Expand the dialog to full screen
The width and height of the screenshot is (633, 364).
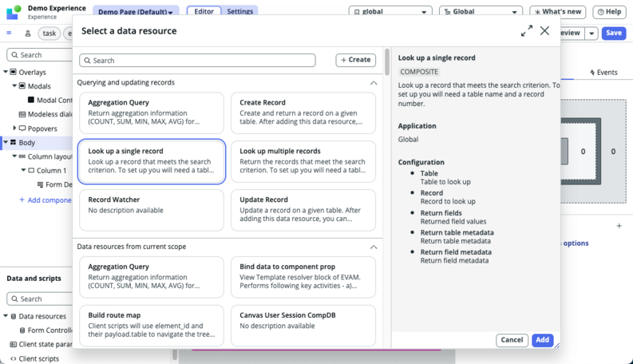(x=526, y=30)
